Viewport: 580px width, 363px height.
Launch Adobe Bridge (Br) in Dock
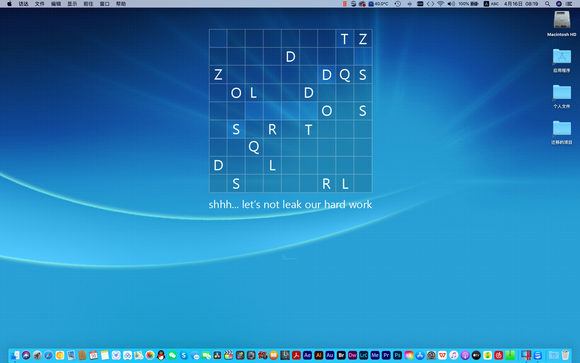tap(341, 356)
